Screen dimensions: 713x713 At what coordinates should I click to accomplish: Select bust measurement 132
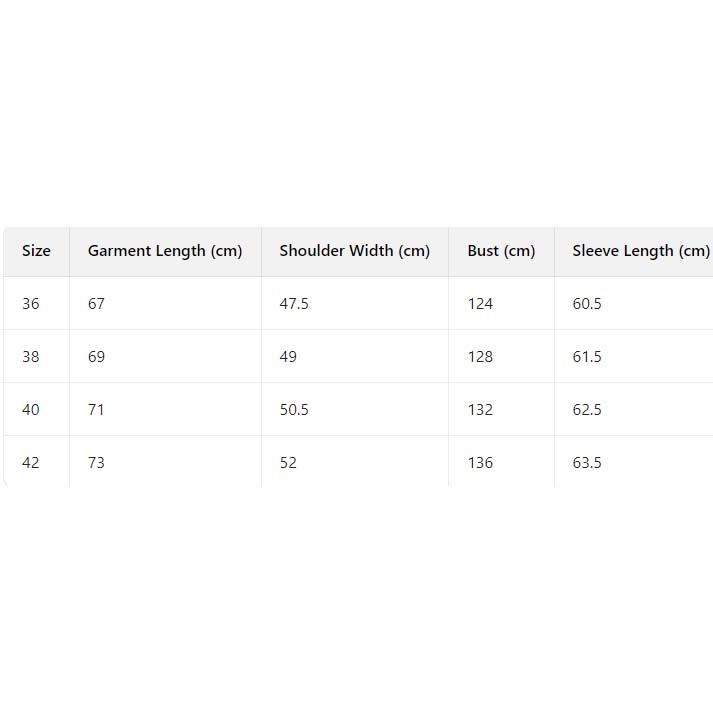click(480, 410)
